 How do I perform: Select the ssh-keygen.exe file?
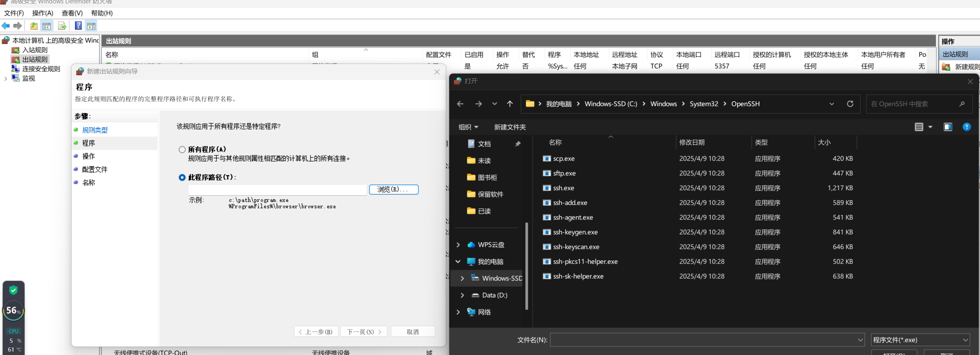[x=575, y=232]
